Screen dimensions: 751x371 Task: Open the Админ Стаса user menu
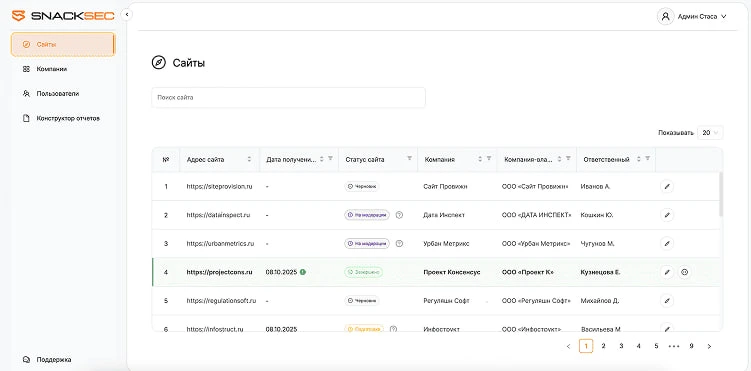click(x=692, y=16)
